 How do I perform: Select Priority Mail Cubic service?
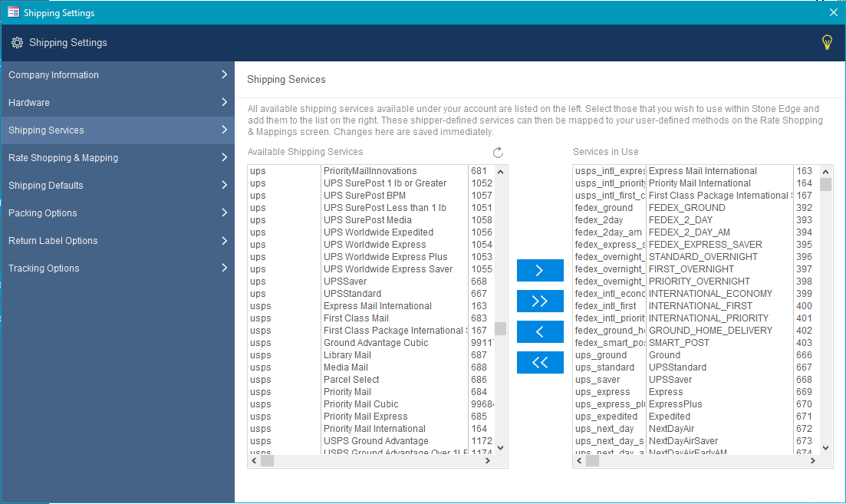(x=370, y=404)
